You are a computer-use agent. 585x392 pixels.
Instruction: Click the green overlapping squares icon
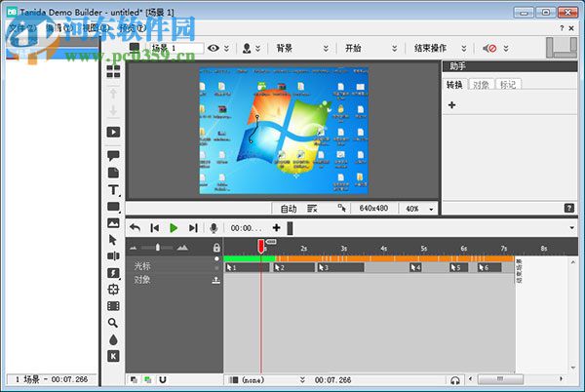pos(148,380)
